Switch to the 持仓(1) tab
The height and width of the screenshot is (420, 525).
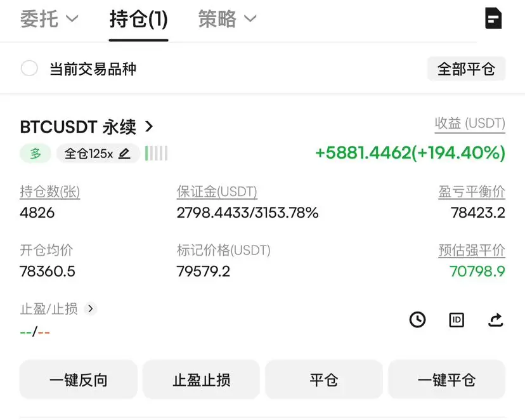pyautogui.click(x=138, y=19)
